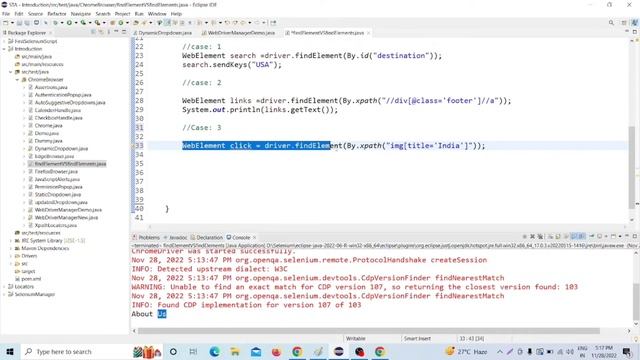Toggle Scroll Lock in the Console toolbar
640x360 pixels.
pos(558,236)
